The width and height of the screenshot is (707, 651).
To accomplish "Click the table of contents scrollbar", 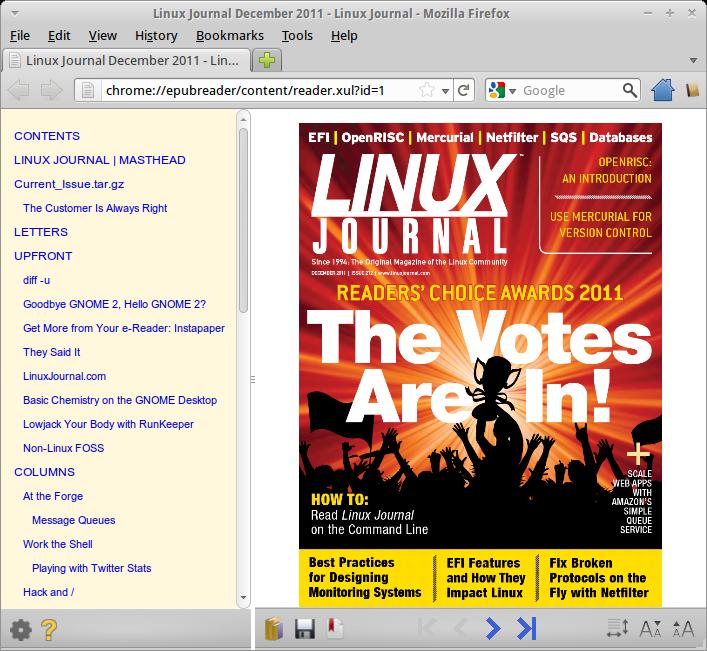I will pos(243,220).
